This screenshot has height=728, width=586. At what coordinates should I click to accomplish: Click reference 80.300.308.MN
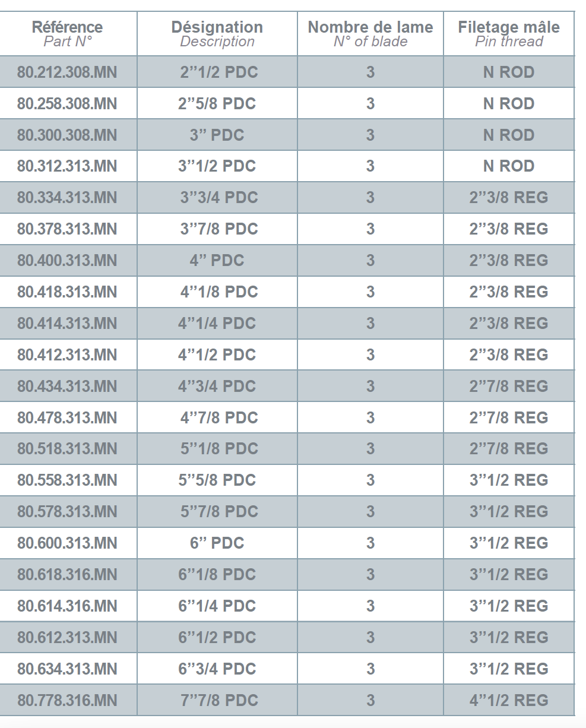click(67, 135)
